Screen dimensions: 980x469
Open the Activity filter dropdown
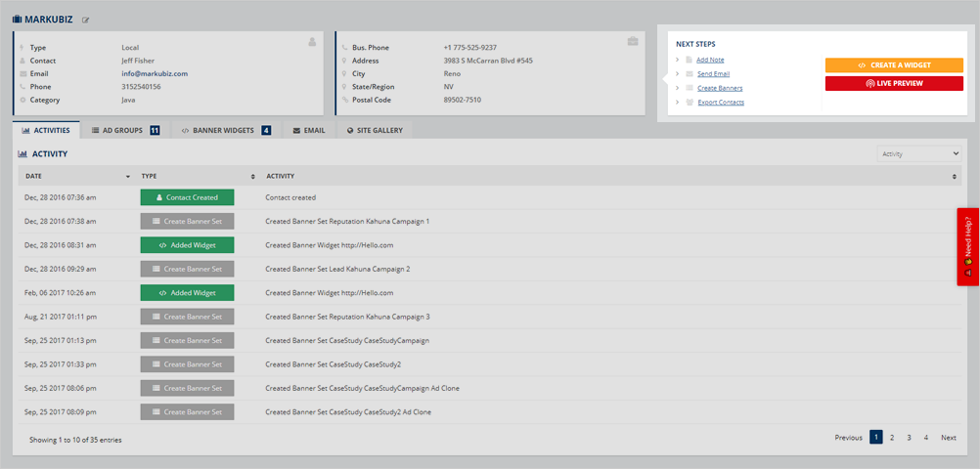coord(919,153)
